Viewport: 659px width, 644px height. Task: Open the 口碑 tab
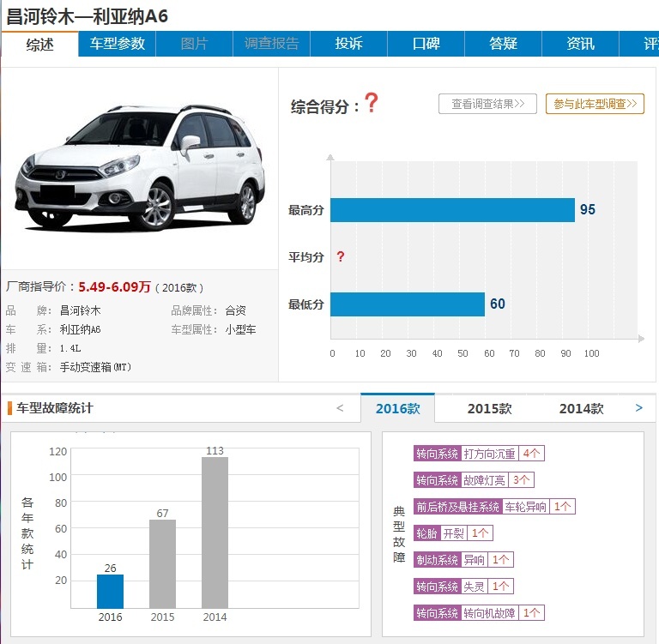(426, 44)
